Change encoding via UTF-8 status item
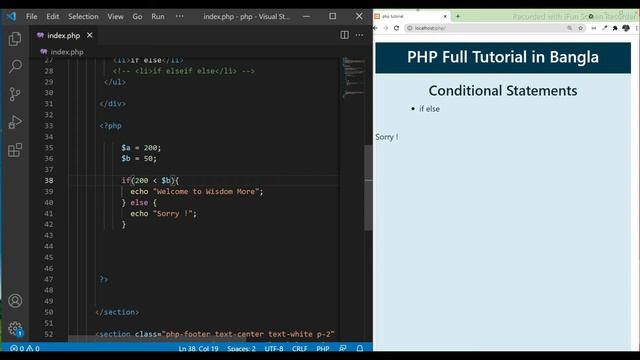 tap(274, 349)
